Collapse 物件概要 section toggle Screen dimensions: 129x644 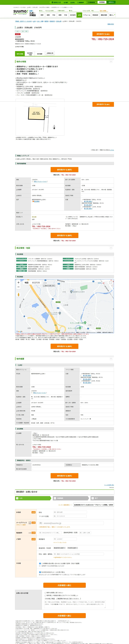pyautogui.click(x=111, y=358)
